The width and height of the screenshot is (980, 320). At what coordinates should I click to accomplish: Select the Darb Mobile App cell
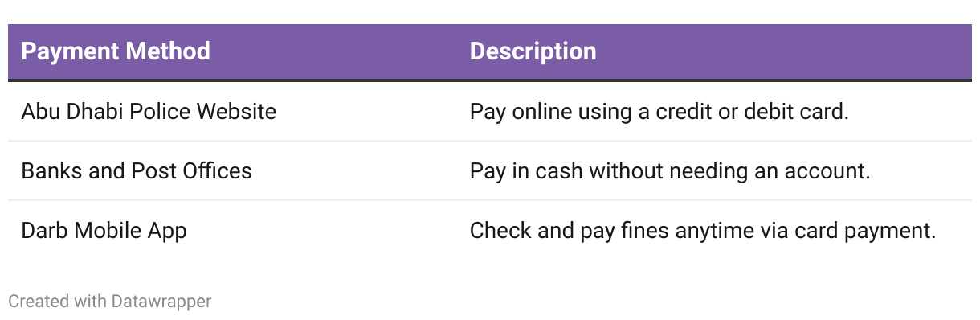coord(104,231)
